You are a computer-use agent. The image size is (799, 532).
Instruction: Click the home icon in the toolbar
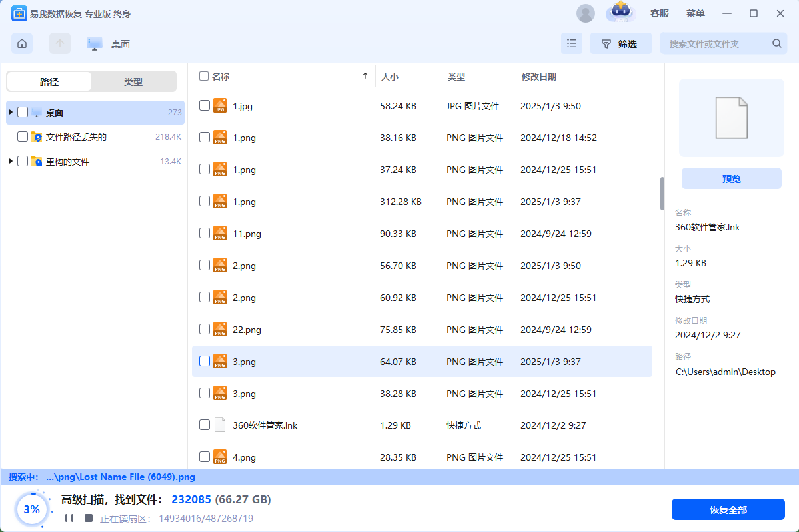(22, 44)
